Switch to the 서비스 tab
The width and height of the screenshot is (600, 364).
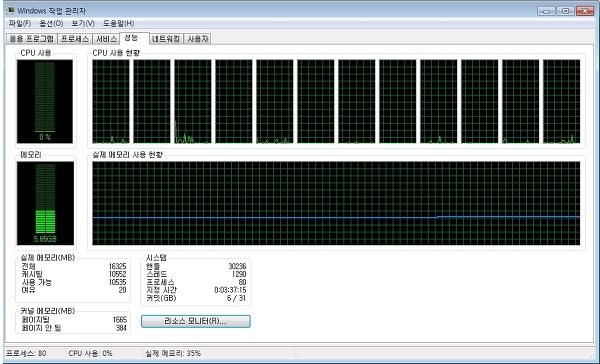106,39
